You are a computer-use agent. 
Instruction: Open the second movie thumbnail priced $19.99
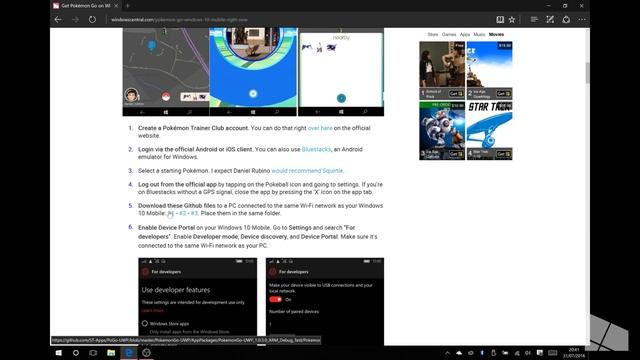(489, 65)
